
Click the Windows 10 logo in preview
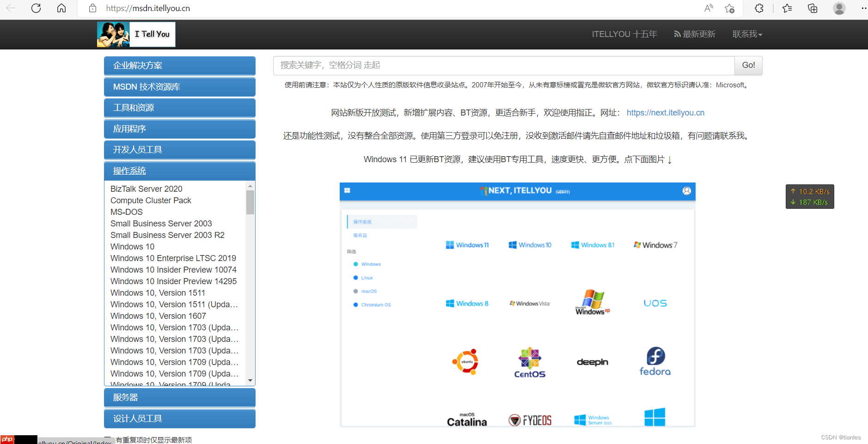(530, 245)
